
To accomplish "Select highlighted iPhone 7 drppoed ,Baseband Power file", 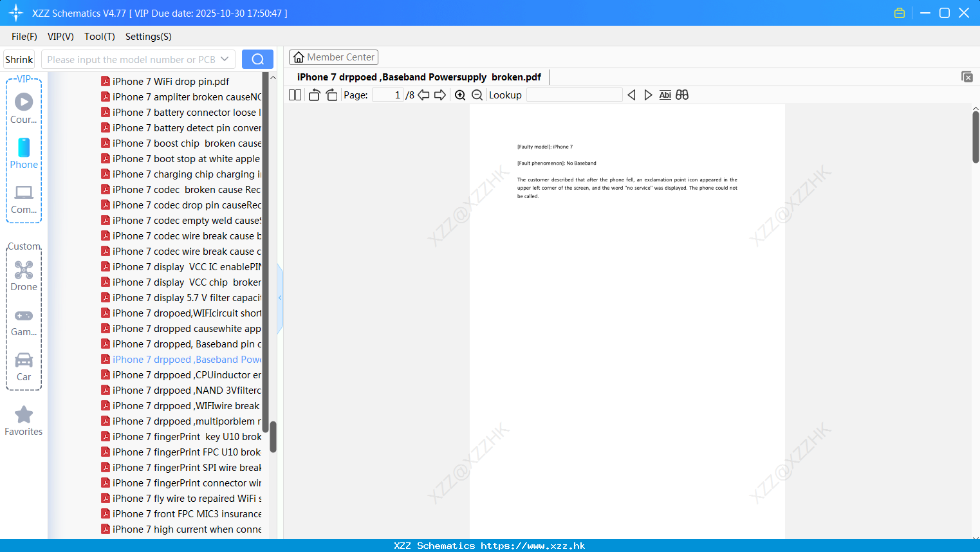I will [x=181, y=359].
